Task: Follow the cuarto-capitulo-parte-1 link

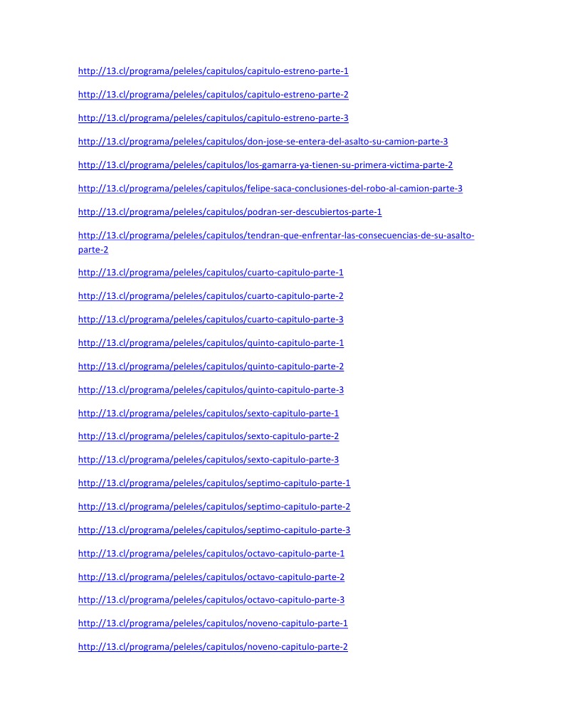Action: (x=211, y=273)
